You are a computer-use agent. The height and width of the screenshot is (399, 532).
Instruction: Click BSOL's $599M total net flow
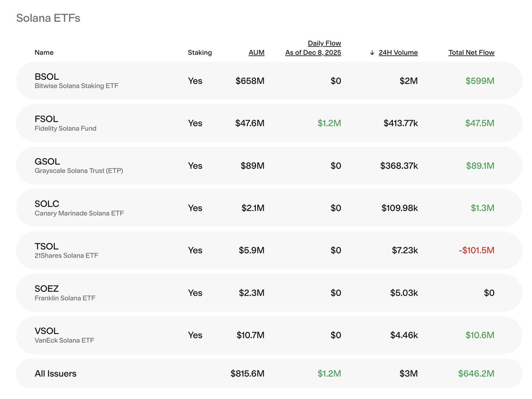[x=480, y=81]
